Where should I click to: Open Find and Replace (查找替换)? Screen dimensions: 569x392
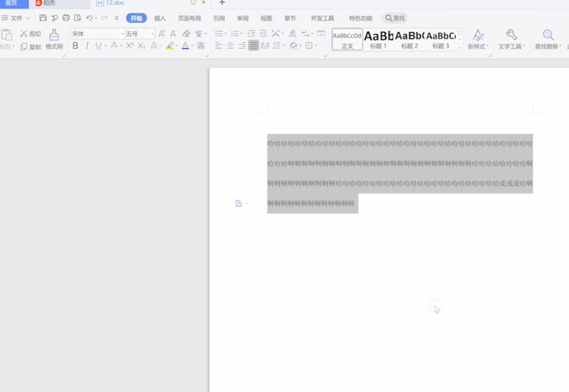pyautogui.click(x=548, y=39)
